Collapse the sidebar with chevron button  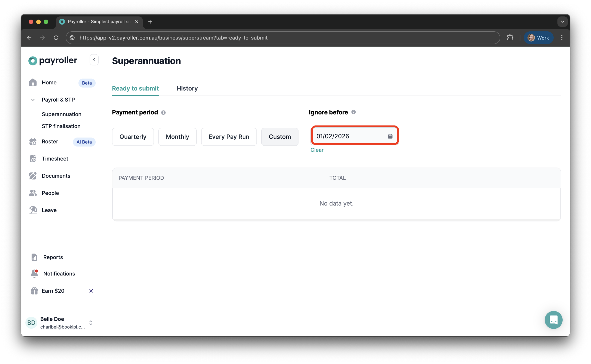[x=94, y=60]
